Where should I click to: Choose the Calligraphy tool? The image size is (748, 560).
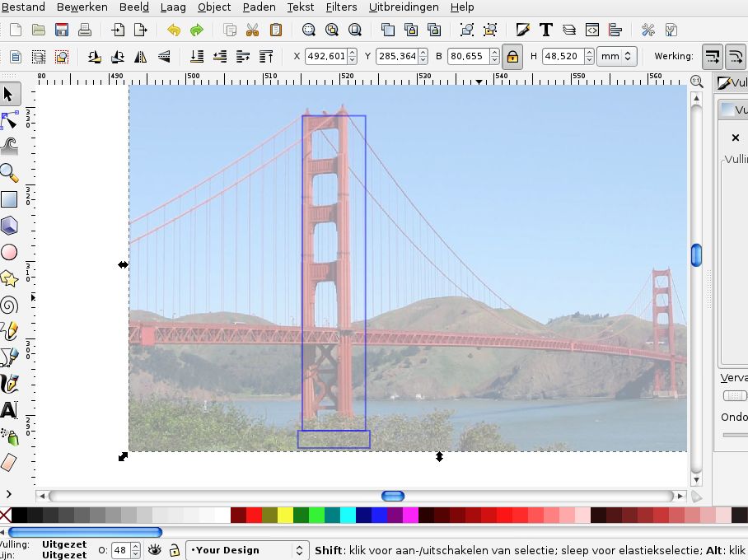pyautogui.click(x=9, y=384)
